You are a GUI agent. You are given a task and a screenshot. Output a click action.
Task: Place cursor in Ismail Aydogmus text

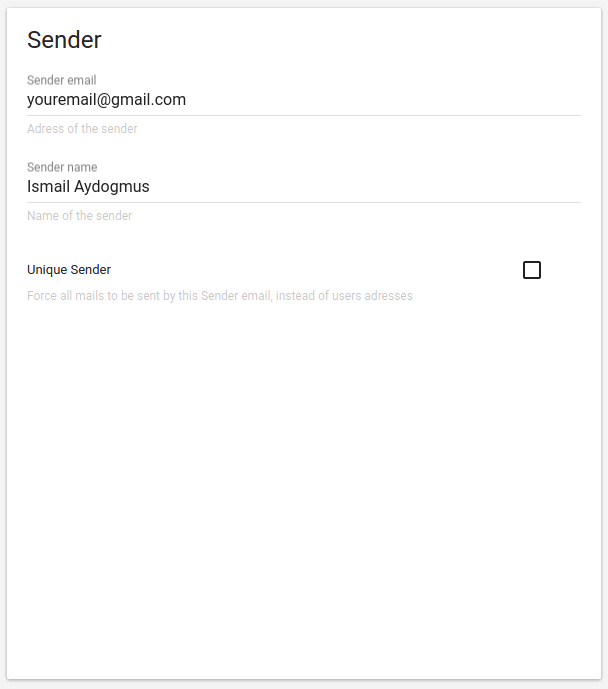(88, 187)
